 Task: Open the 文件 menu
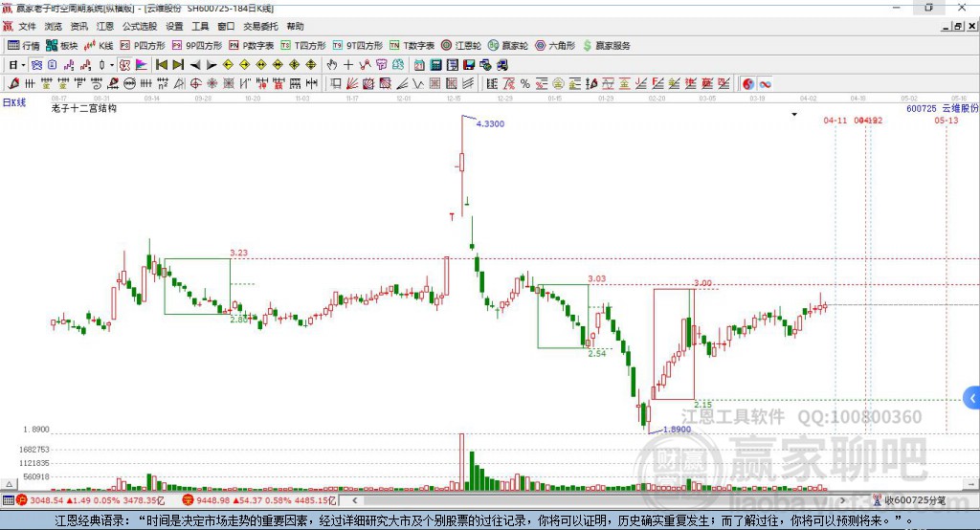pos(27,26)
